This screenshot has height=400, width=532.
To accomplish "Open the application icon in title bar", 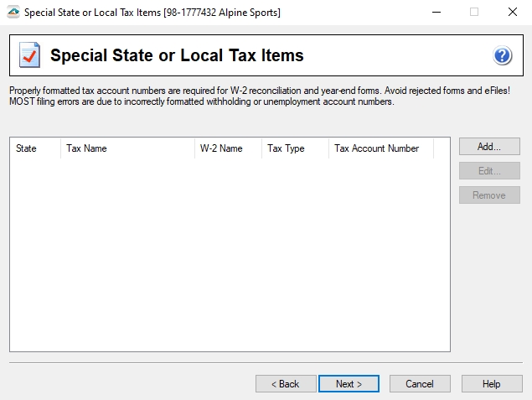I will (x=12, y=13).
